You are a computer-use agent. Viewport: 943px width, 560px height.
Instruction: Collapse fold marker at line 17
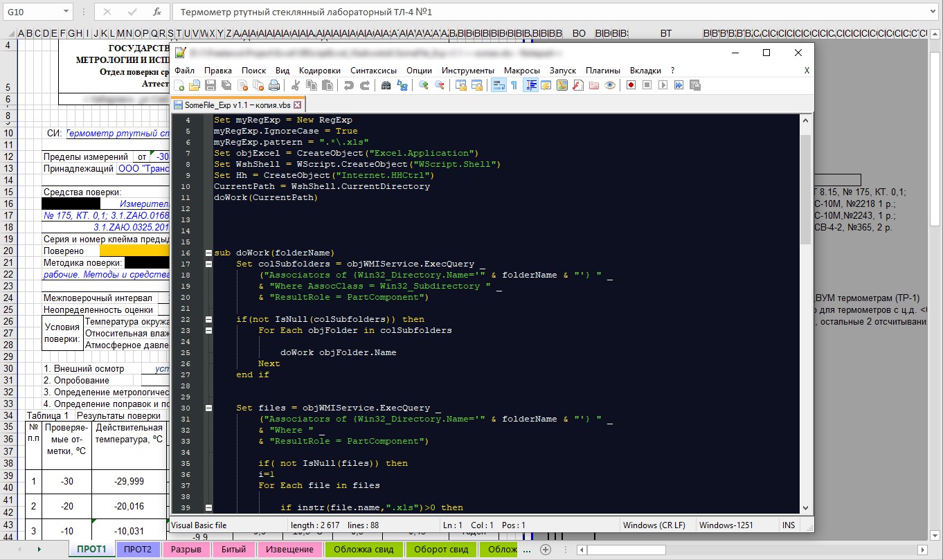pos(208,264)
